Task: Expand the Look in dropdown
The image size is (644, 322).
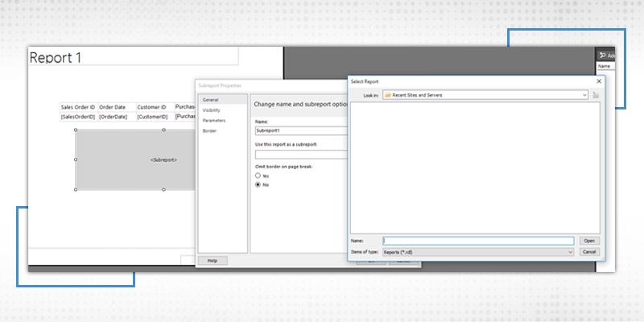Action: pos(584,95)
